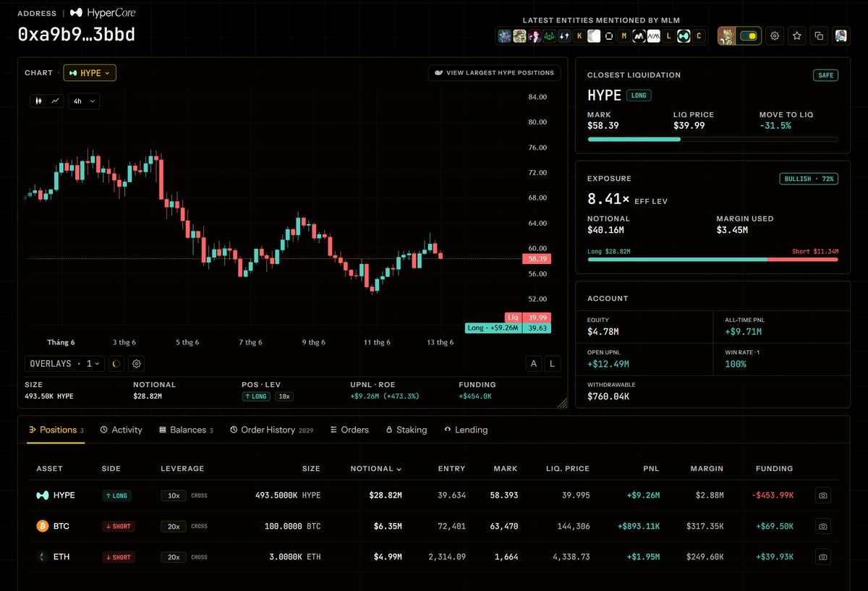The width and height of the screenshot is (868, 591).
Task: Click the address 0xa9b9…3bbd
Action: [x=77, y=34]
